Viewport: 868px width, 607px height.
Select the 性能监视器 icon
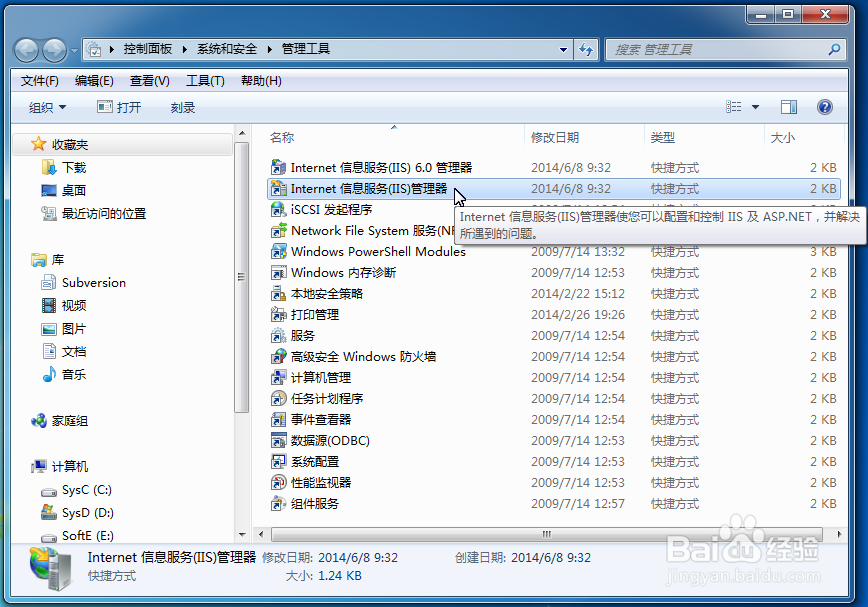[278, 483]
